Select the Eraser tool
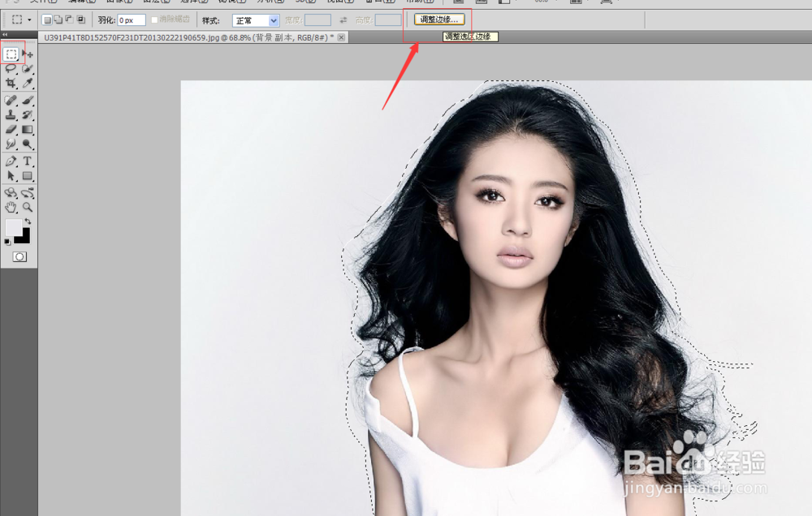Image resolution: width=812 pixels, height=516 pixels. click(11, 129)
